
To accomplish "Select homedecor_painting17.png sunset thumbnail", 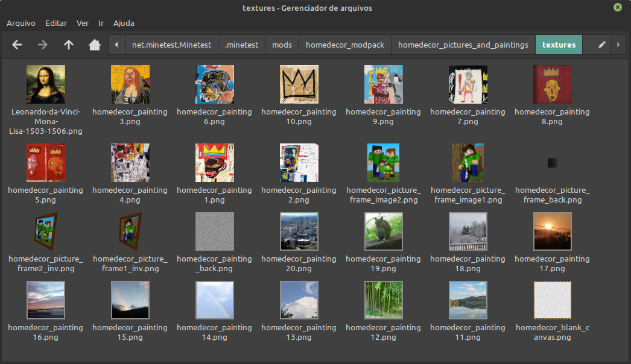I will [553, 231].
